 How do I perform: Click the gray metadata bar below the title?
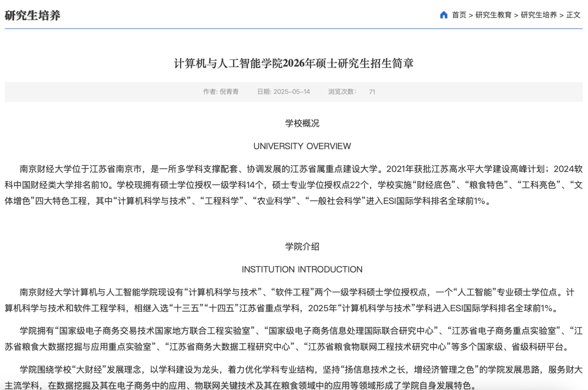[x=294, y=91]
